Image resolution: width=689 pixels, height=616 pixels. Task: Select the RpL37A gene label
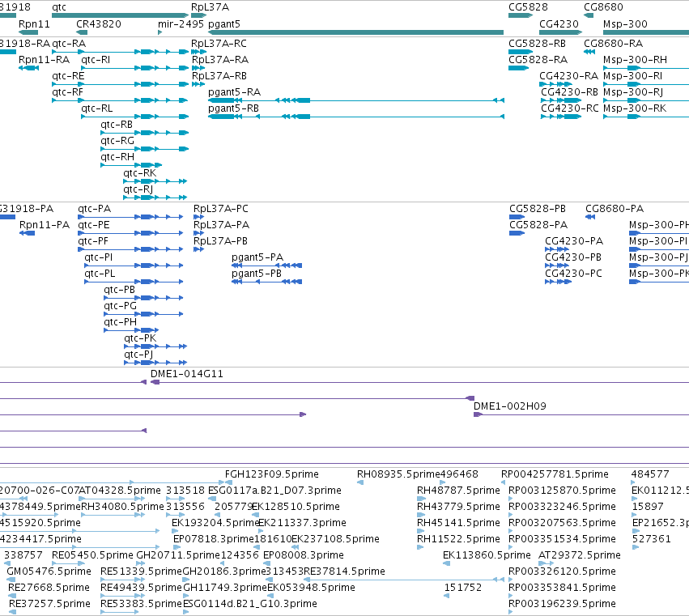210,7
